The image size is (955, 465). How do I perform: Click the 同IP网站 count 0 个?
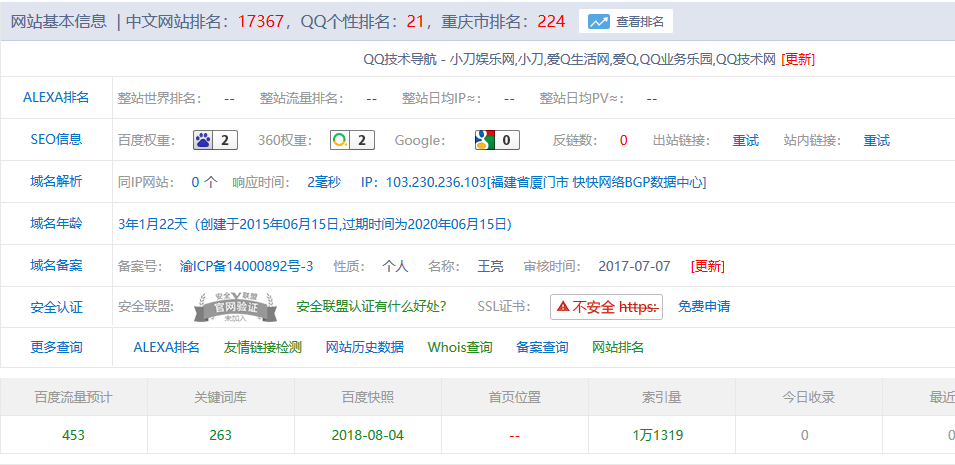click(205, 182)
